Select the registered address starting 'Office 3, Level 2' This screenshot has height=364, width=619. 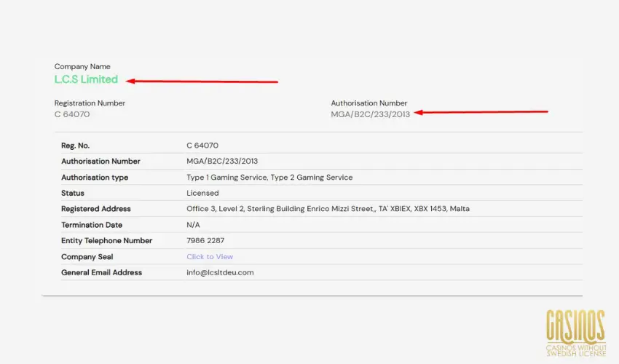click(328, 208)
